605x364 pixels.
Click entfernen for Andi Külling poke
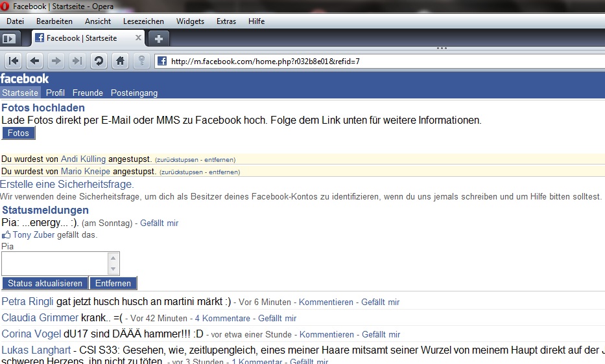pyautogui.click(x=219, y=159)
